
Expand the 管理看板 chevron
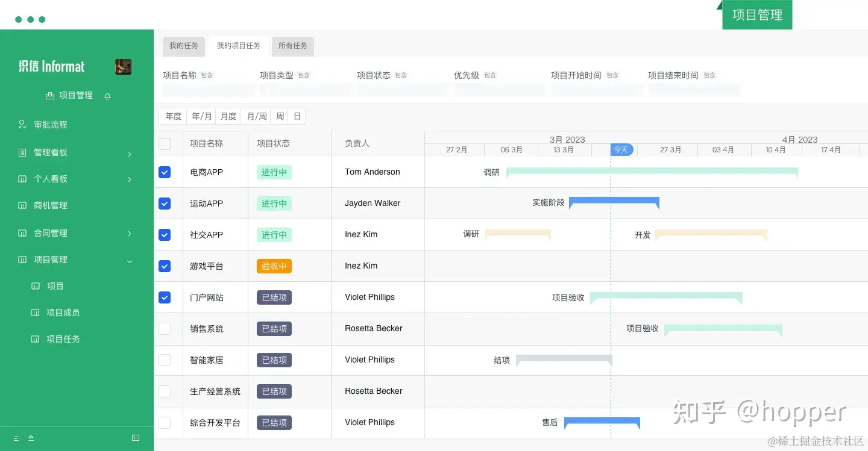130,154
